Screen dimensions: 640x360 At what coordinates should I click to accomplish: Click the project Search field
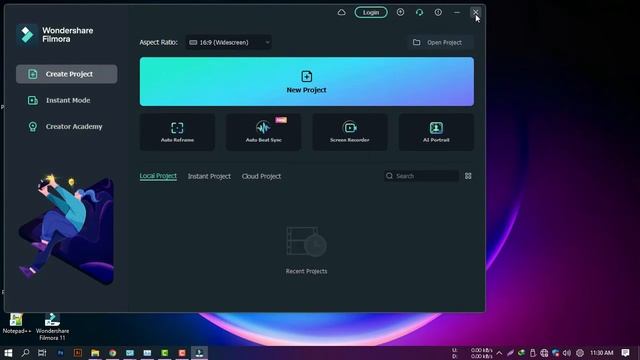421,176
